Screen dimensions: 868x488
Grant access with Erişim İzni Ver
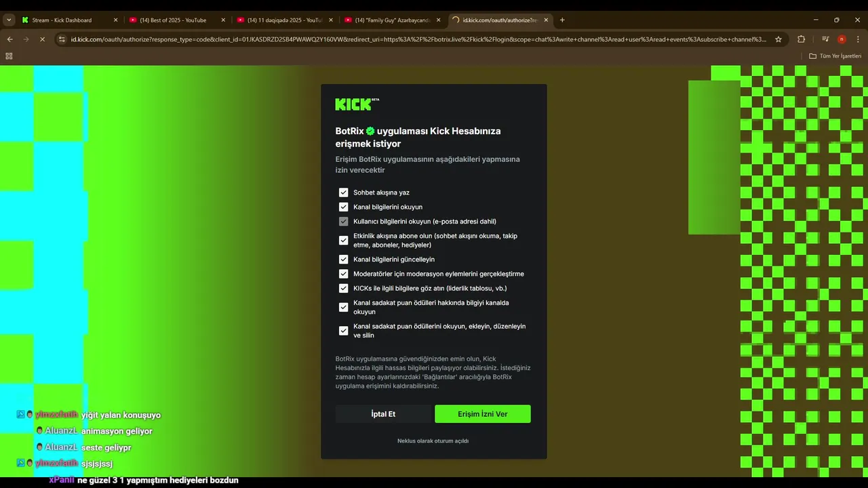[x=483, y=414]
